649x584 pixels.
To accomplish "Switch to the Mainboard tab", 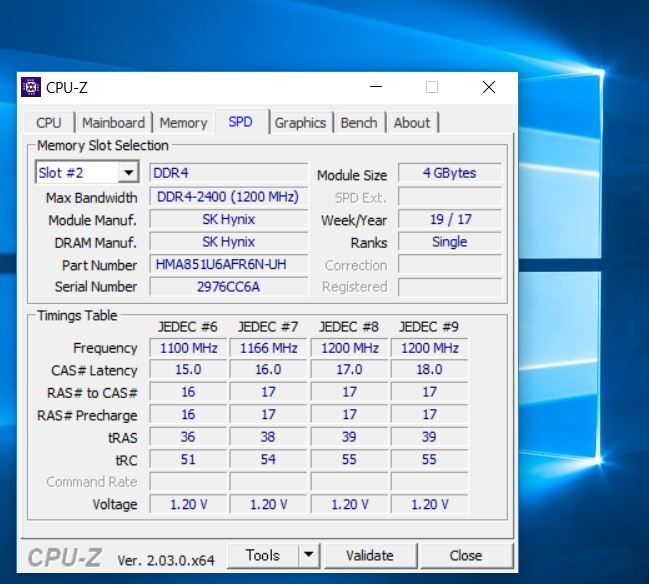I will 113,123.
